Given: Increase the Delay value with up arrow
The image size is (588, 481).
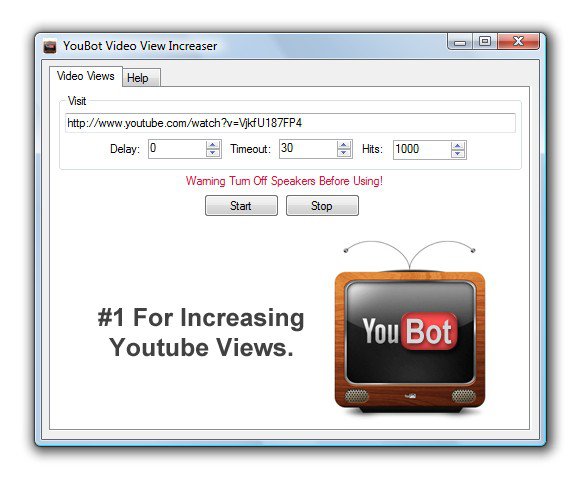Looking at the screenshot, I should (213, 145).
